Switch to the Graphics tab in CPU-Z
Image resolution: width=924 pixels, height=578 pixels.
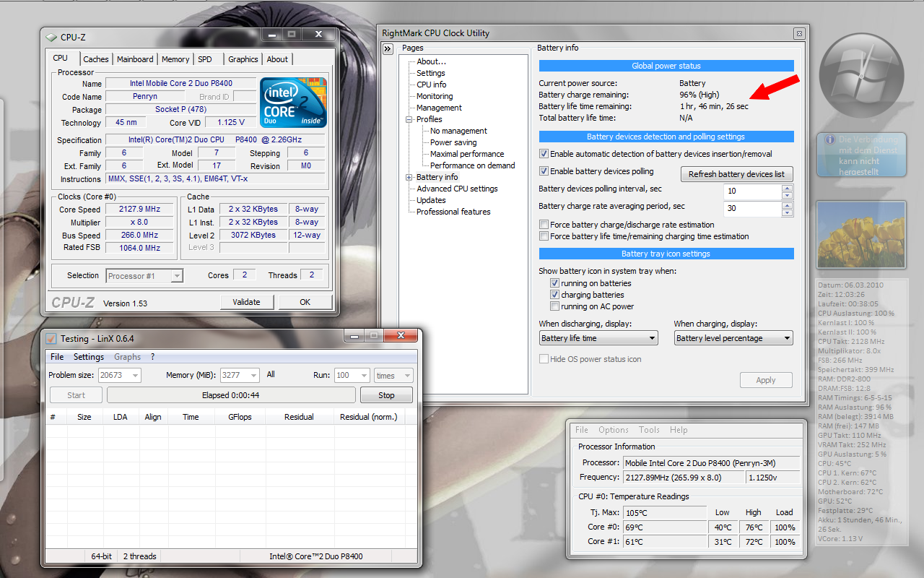coord(243,59)
